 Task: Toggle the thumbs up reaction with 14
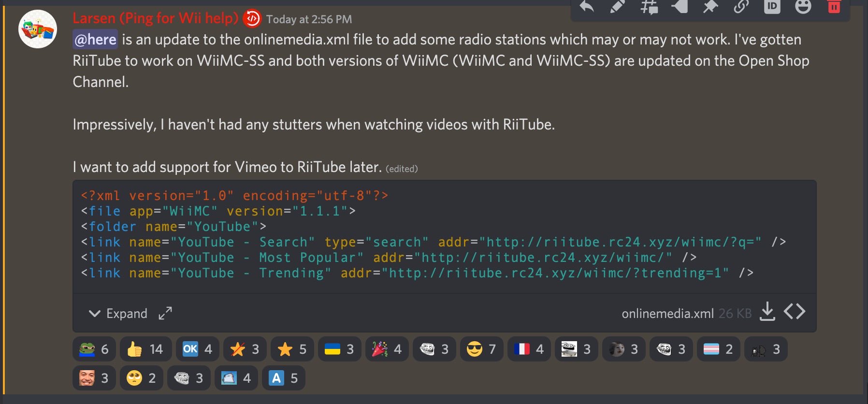145,349
